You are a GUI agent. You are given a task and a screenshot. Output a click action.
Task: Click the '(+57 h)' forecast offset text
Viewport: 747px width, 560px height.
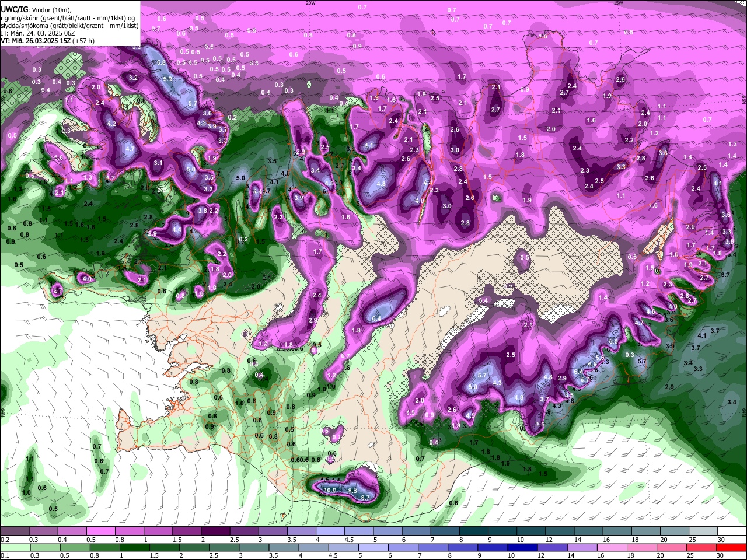point(83,41)
